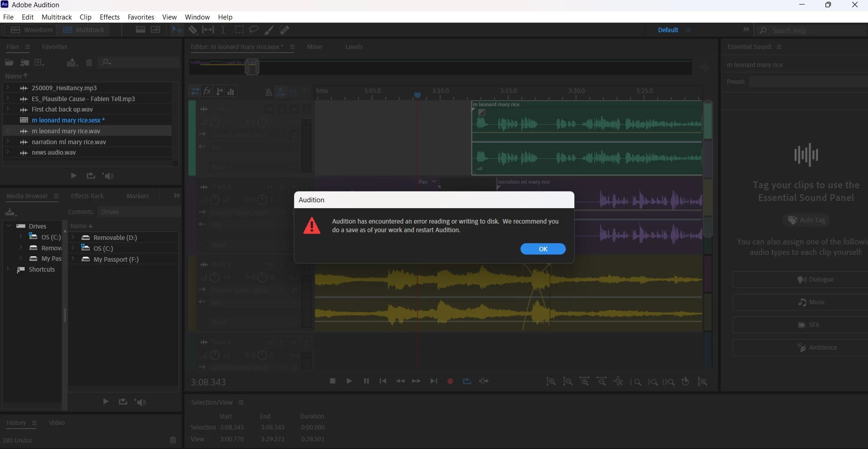Select the Time Selection tool

(223, 30)
